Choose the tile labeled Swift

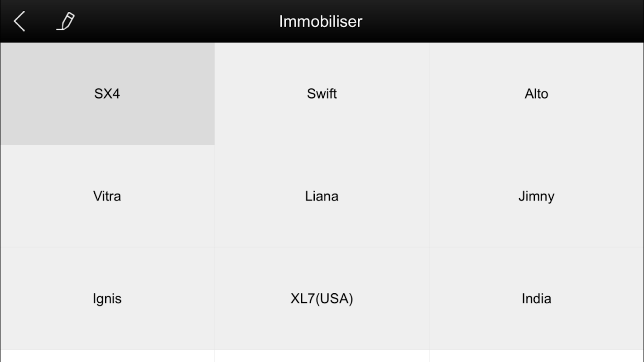coord(322,94)
